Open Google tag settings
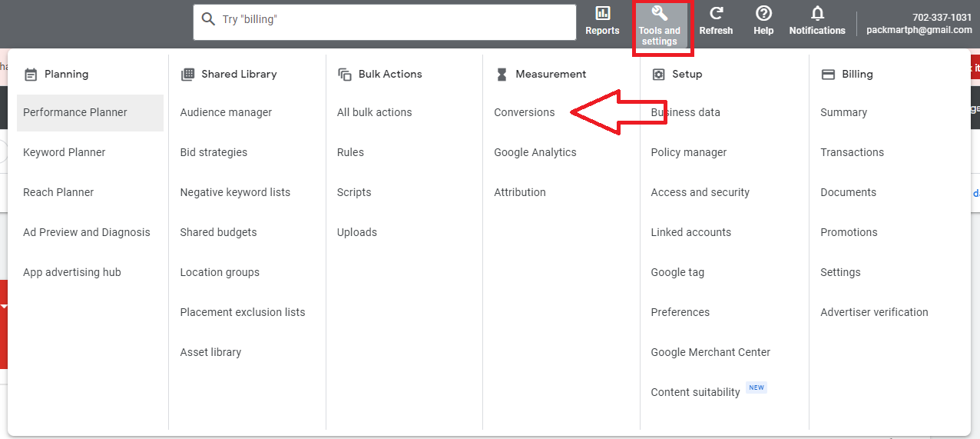The height and width of the screenshot is (439, 980). [x=677, y=272]
